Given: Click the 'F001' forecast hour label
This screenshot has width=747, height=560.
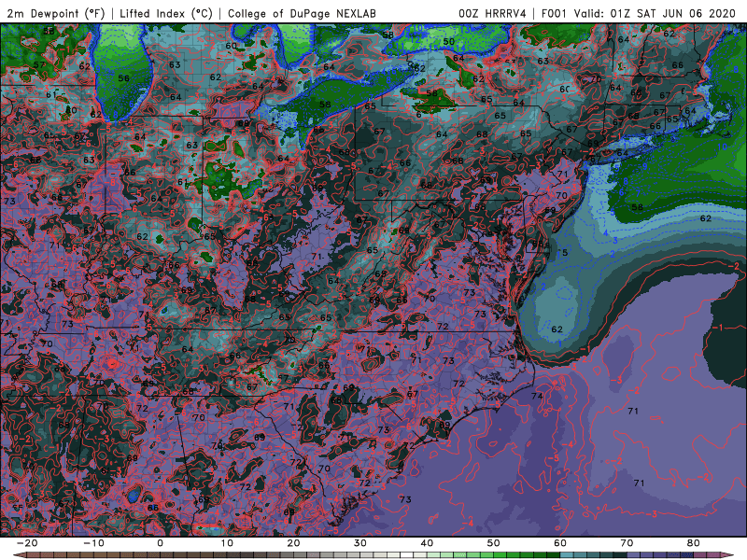Looking at the screenshot, I should point(555,13).
